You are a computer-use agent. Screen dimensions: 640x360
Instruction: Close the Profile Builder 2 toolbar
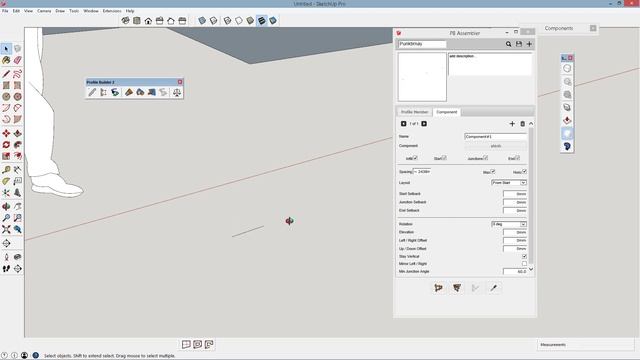[180, 82]
